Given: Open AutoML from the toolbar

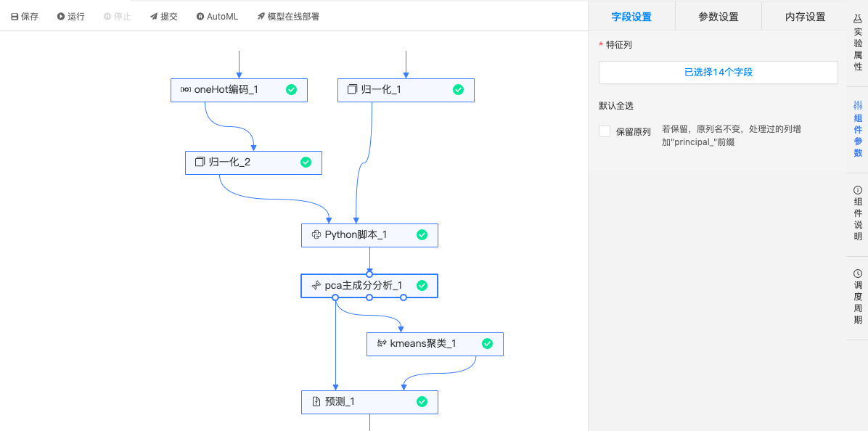Looking at the screenshot, I should coord(217,17).
